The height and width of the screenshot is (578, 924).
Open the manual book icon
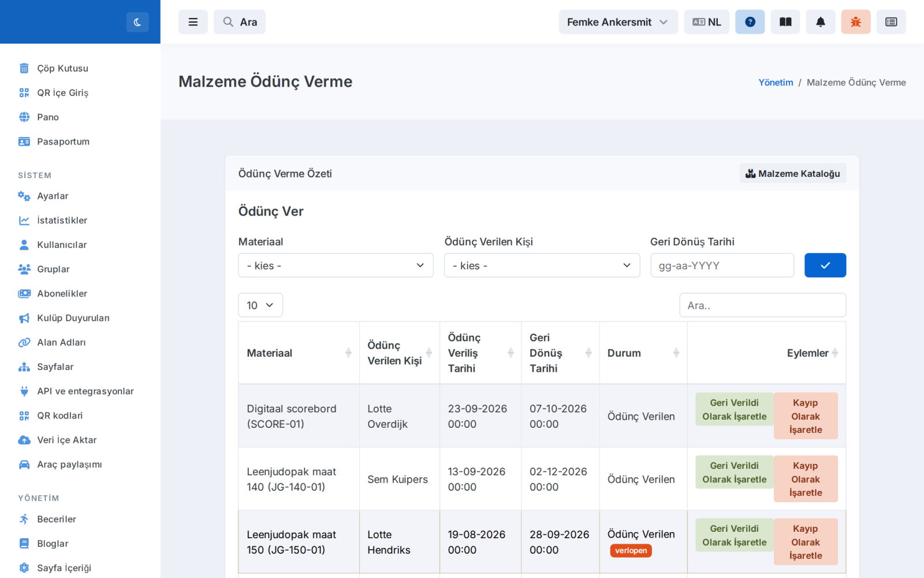click(x=785, y=22)
